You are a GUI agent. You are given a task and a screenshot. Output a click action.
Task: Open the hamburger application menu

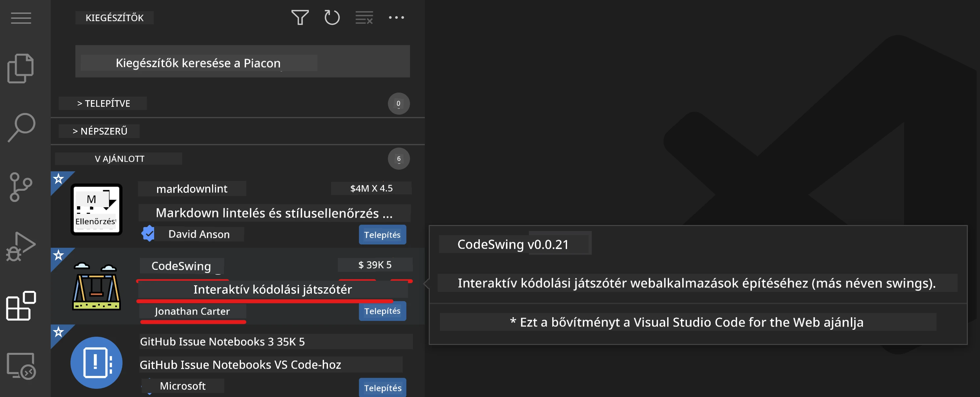click(21, 18)
